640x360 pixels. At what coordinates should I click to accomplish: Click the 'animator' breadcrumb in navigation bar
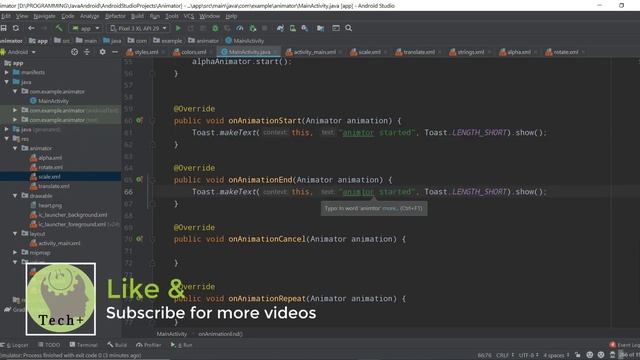(203, 40)
